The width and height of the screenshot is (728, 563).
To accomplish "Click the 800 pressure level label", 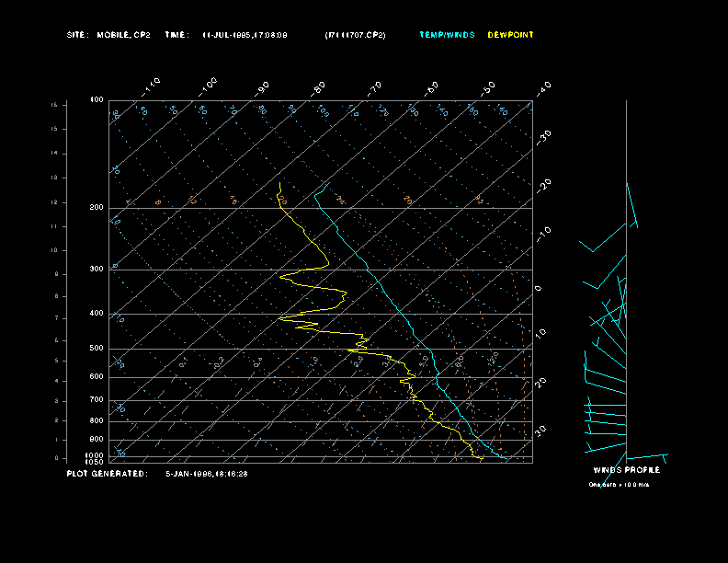I will click(97, 420).
